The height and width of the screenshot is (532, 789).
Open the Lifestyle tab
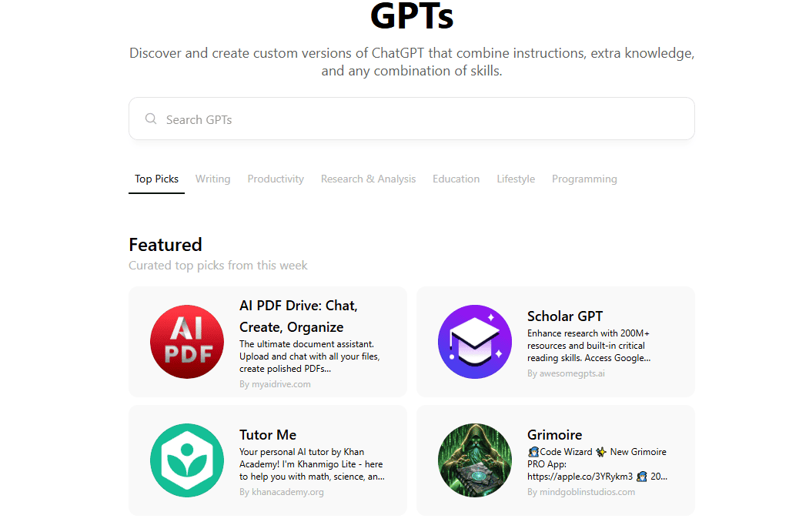coord(516,179)
